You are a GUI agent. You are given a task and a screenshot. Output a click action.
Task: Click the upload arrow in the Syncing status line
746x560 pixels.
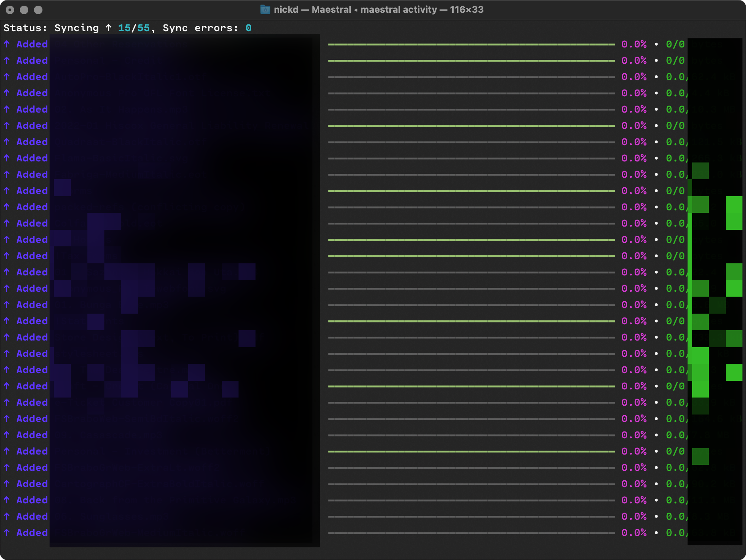pos(109,28)
